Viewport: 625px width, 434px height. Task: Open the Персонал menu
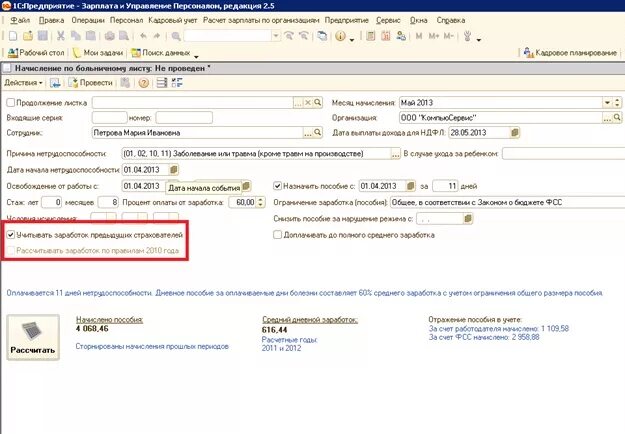[x=126, y=20]
